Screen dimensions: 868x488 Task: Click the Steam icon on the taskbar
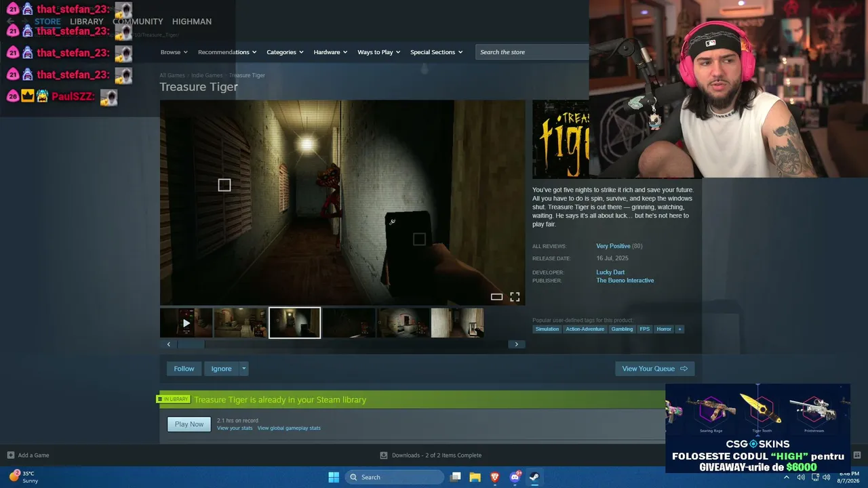[534, 477]
